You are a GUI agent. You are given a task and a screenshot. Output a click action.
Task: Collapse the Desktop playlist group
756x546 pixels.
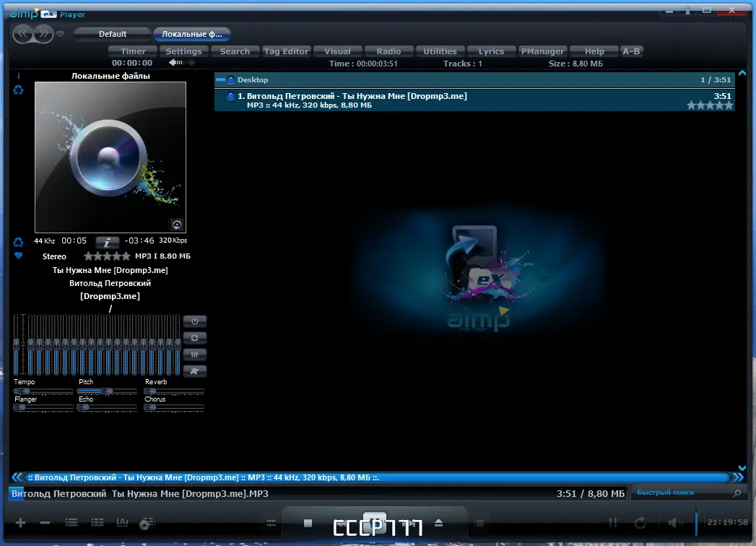(220, 79)
